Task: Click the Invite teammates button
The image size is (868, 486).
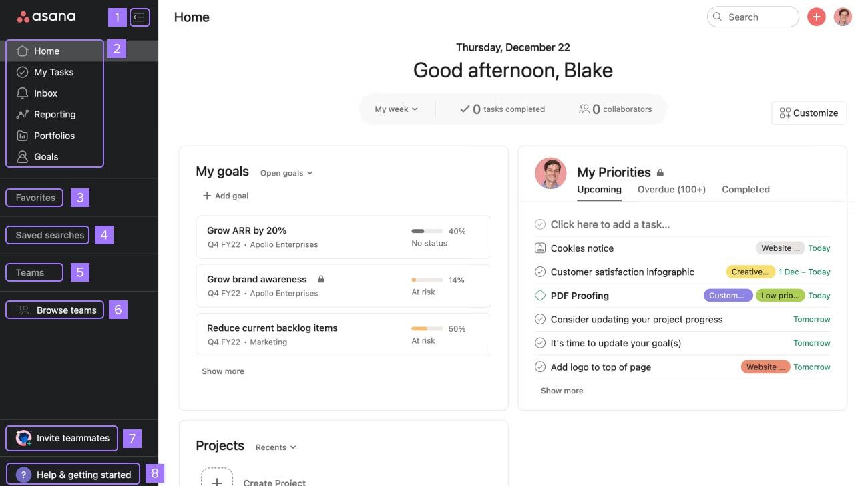Action: pos(61,438)
